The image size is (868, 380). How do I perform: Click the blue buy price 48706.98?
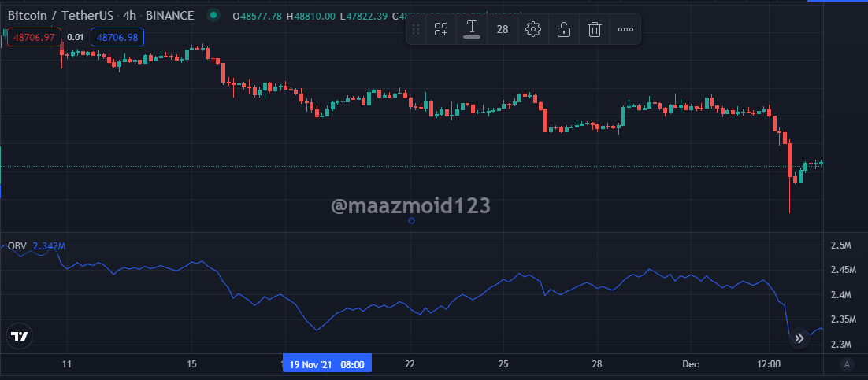[x=117, y=37]
